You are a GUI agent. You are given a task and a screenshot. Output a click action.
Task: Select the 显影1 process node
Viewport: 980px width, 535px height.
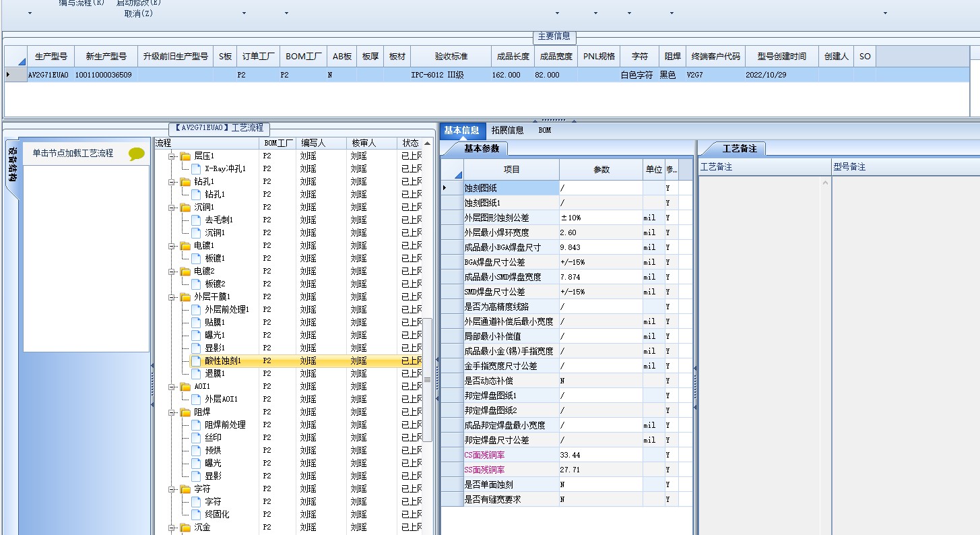pos(215,348)
